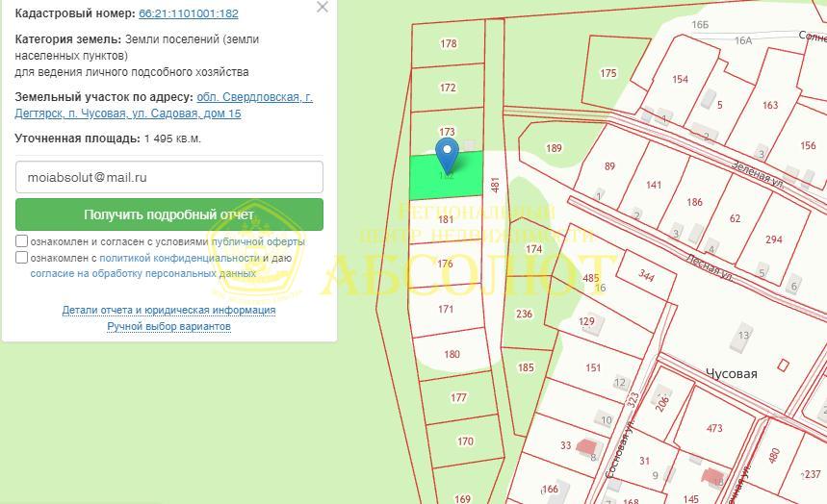The image size is (827, 504).
Task: Open 'Ручной выбор вариантов' link
Action: click(x=168, y=326)
